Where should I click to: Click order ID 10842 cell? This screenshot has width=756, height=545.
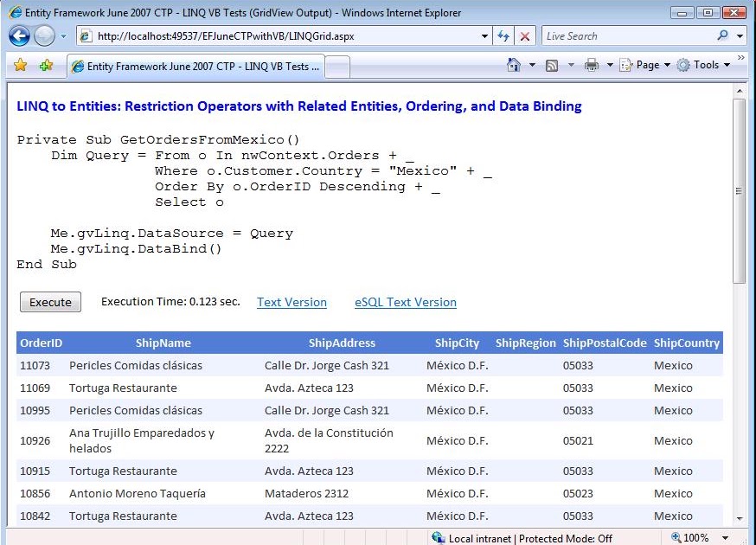(35, 516)
